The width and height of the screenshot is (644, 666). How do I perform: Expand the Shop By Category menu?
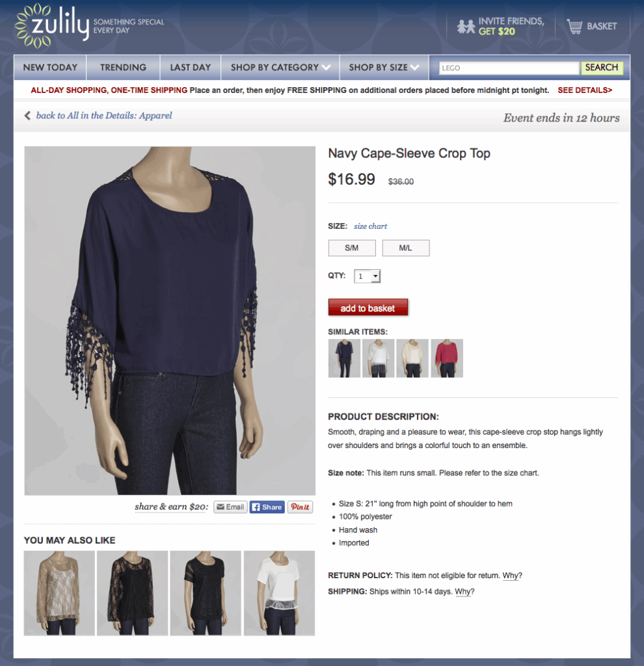coord(280,68)
